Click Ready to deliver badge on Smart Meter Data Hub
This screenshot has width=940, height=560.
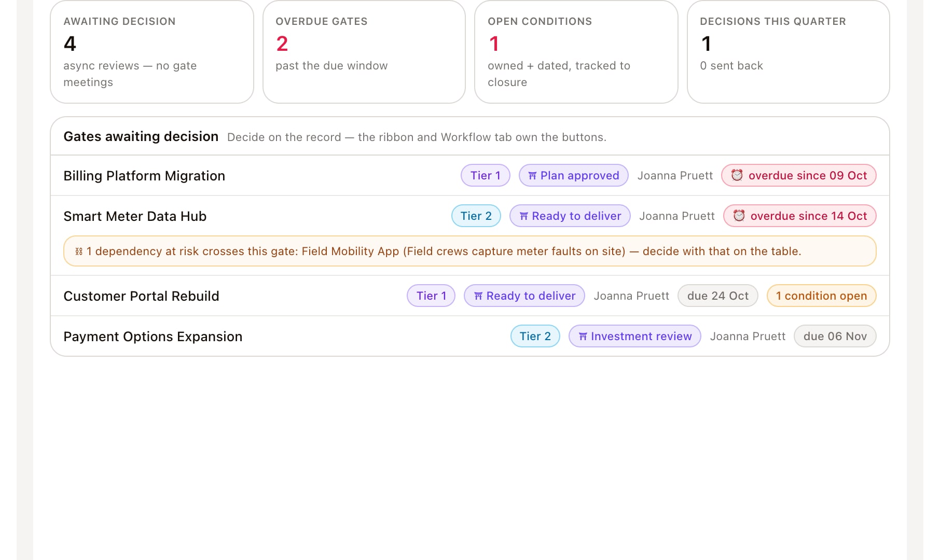[x=570, y=216]
